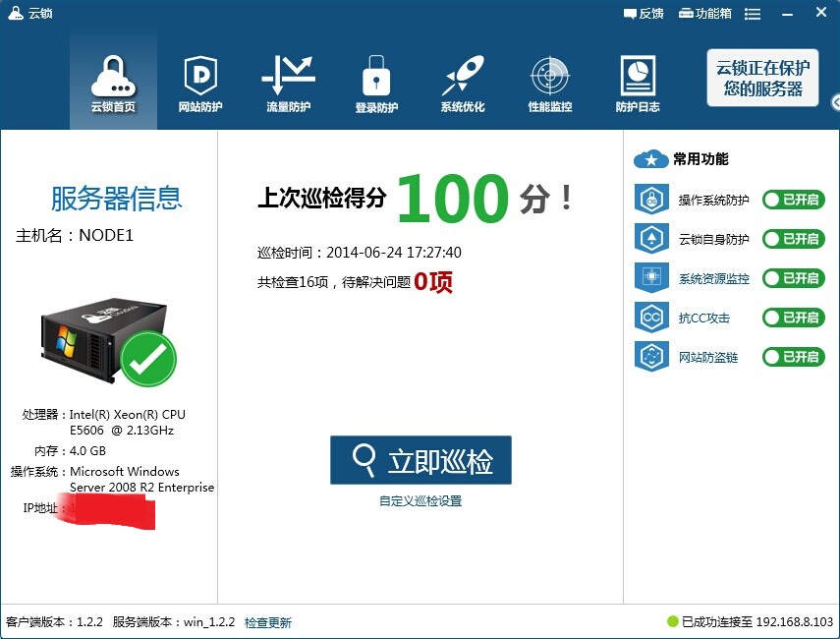Open the main menu list icon

(753, 14)
